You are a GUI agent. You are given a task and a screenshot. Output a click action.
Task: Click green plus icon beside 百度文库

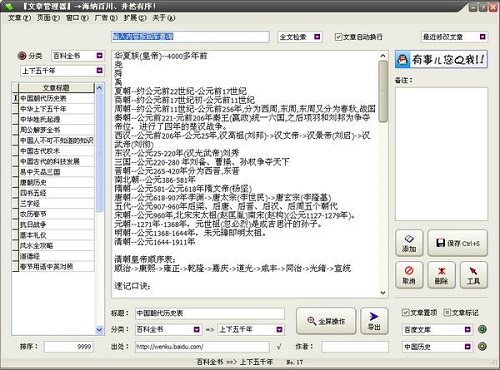482,329
